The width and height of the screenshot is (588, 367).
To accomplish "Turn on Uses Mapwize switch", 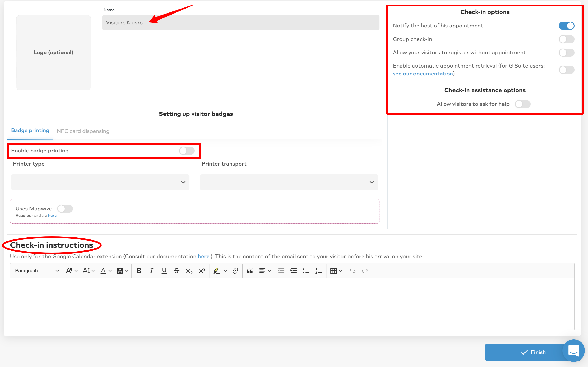I will (x=65, y=209).
